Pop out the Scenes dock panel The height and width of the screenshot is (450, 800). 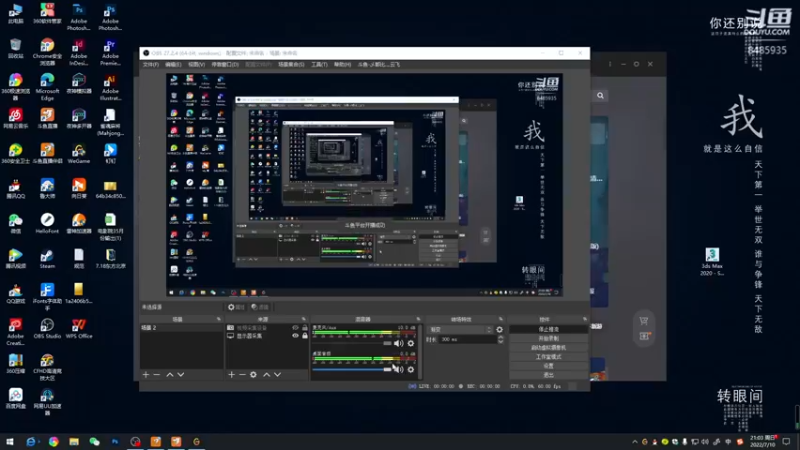(219, 319)
